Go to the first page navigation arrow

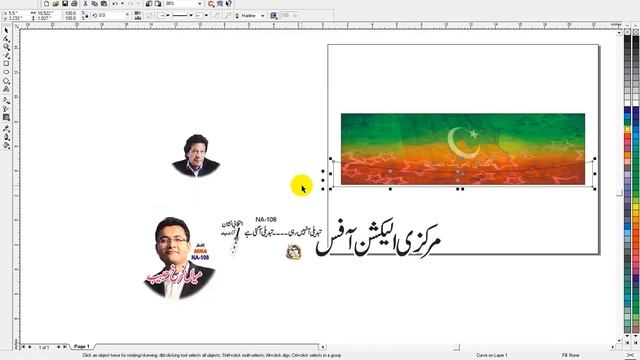coord(23,347)
